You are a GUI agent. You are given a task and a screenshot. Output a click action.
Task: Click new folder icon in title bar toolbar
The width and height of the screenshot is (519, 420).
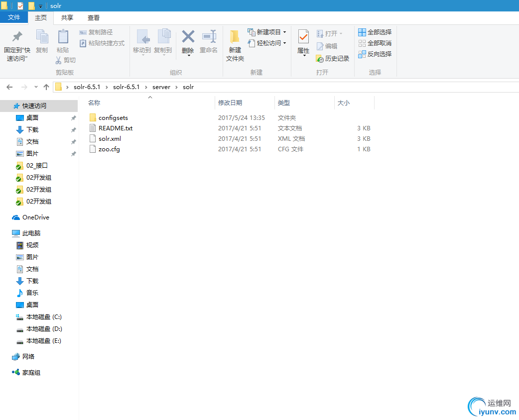tap(31, 5)
